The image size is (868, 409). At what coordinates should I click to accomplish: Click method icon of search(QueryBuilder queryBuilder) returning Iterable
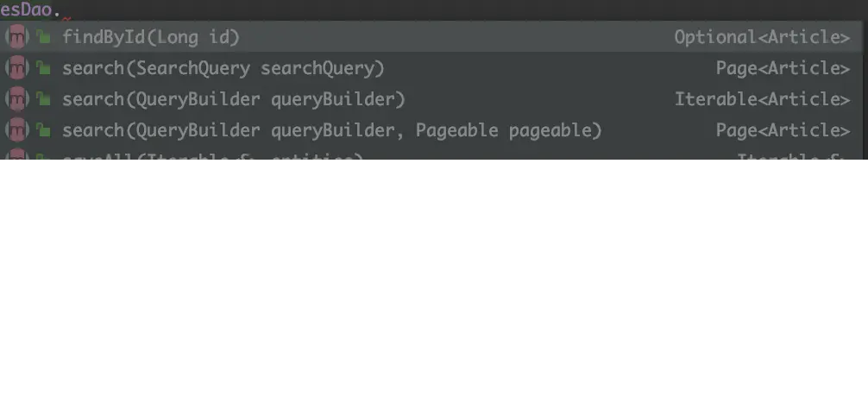tap(17, 99)
